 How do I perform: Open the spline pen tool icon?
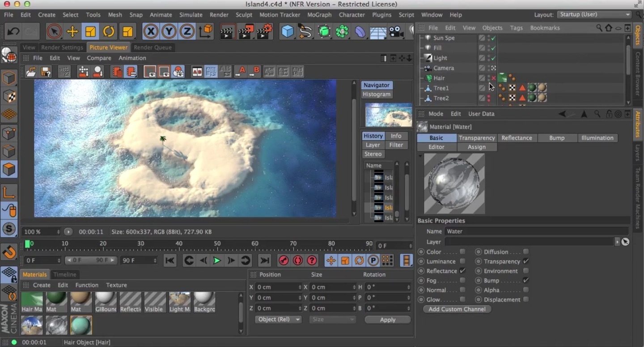(305, 32)
